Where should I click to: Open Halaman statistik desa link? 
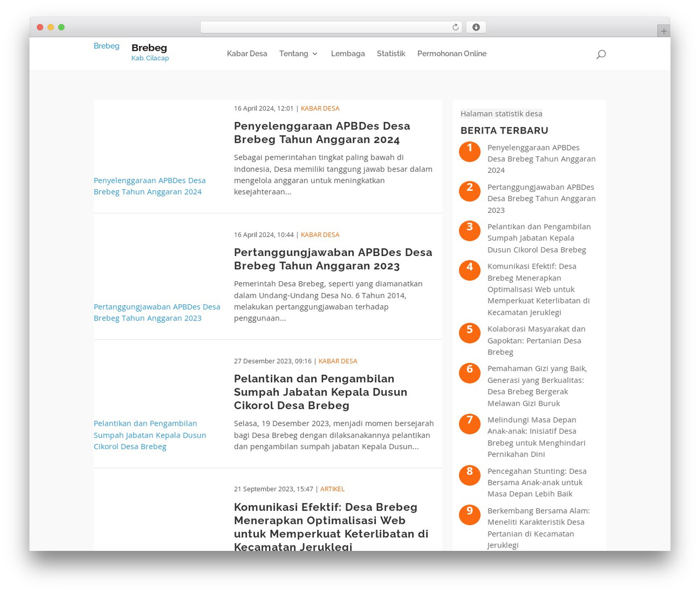coord(501,114)
